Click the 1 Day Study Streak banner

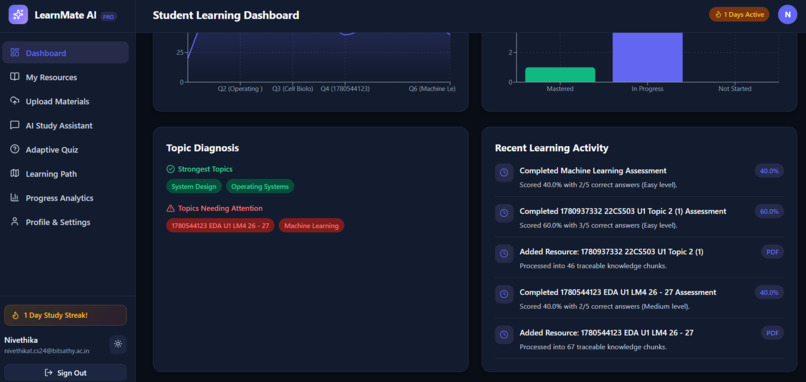[x=65, y=315]
